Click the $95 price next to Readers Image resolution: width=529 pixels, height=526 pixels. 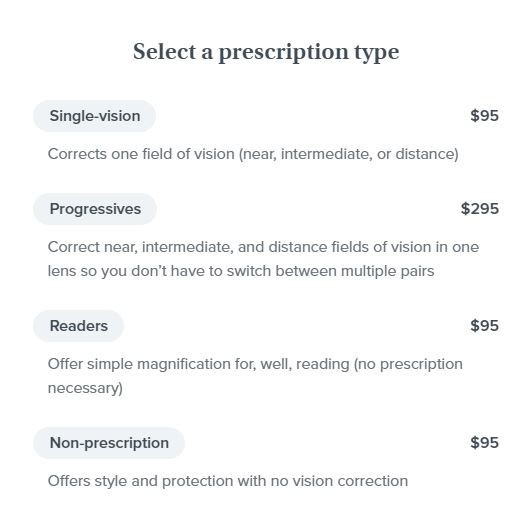pyautogui.click(x=484, y=326)
